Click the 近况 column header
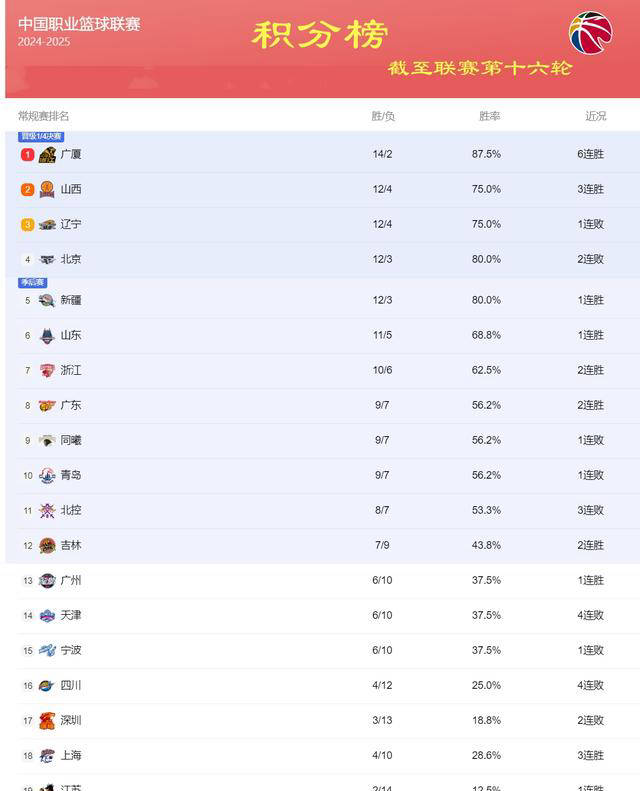The image size is (640, 791). (x=596, y=116)
